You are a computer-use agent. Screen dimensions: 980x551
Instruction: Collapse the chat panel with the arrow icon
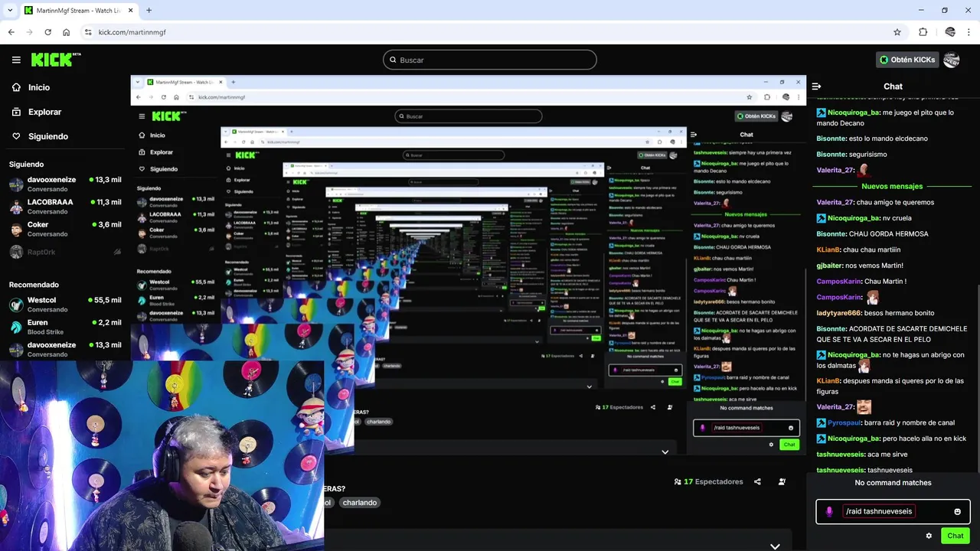point(816,86)
